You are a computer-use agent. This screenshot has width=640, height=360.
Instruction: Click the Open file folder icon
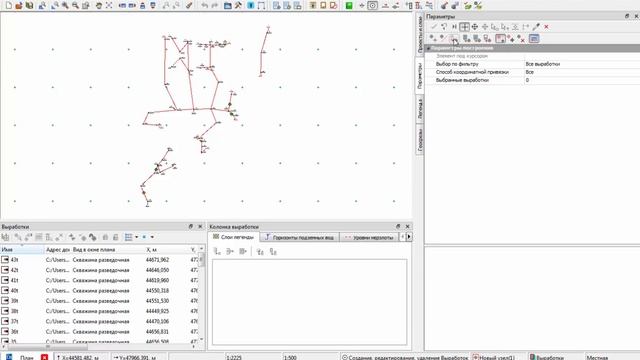point(19,6)
